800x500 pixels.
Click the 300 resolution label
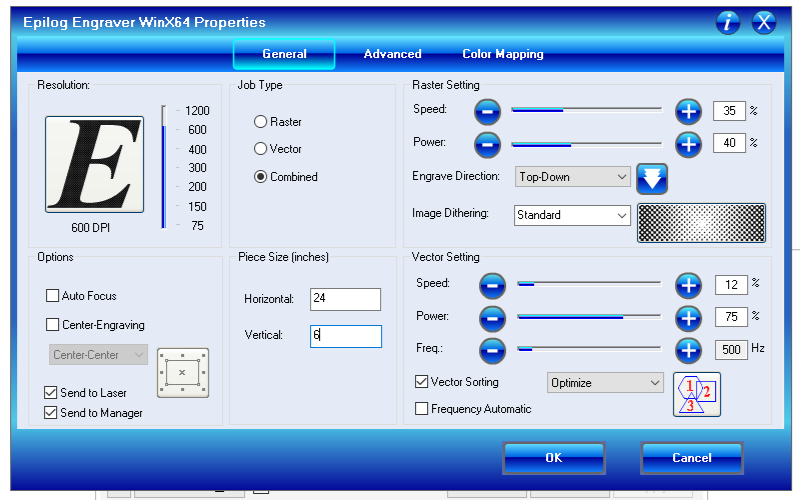tap(197, 168)
